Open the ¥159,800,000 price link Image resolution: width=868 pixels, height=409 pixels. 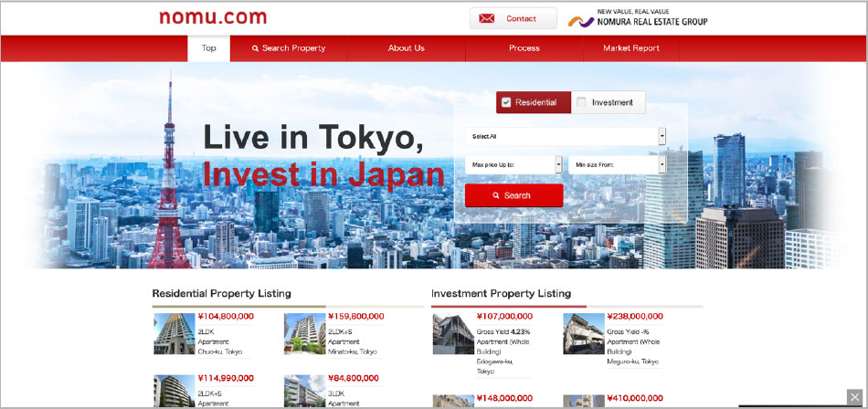(x=356, y=317)
